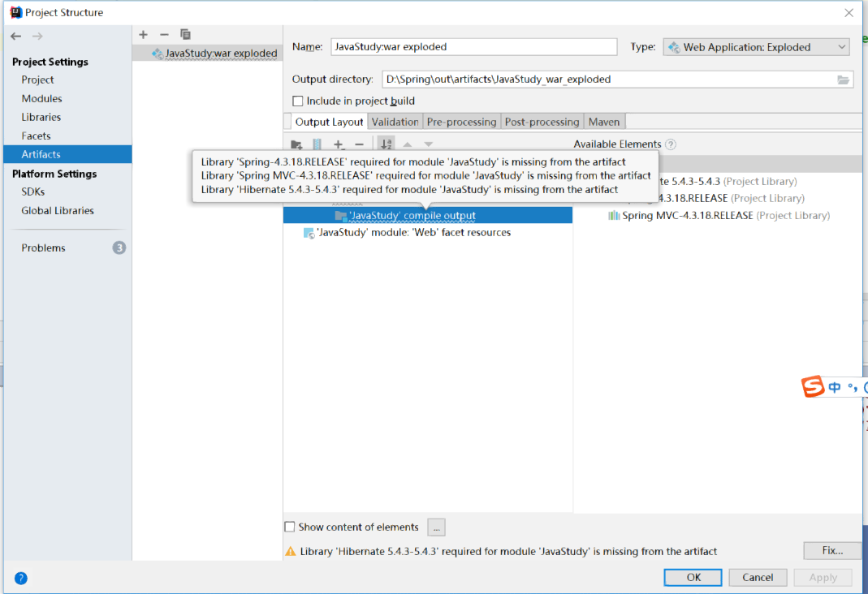Open the help question mark button
868x594 pixels.
pos(21,579)
